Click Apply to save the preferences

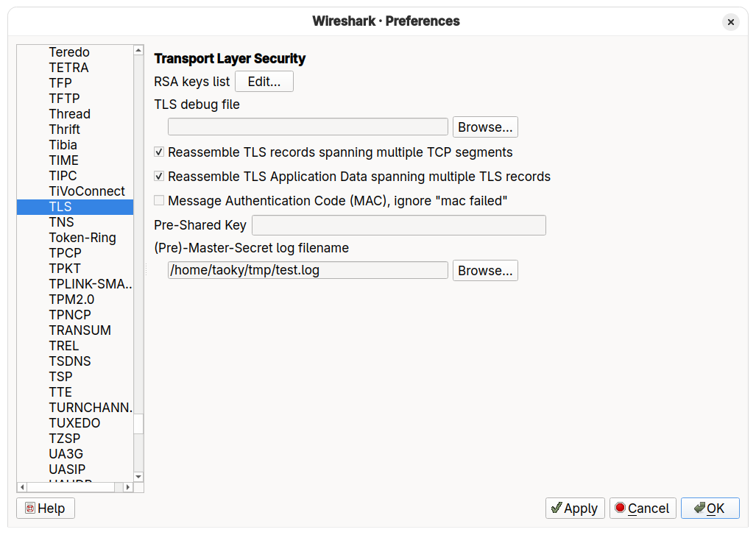point(574,508)
